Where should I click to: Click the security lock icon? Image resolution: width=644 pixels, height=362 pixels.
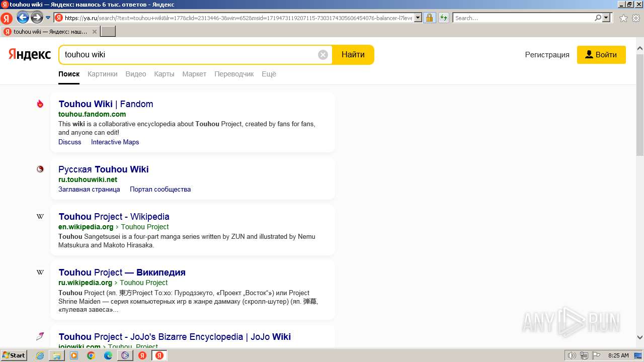point(429,18)
